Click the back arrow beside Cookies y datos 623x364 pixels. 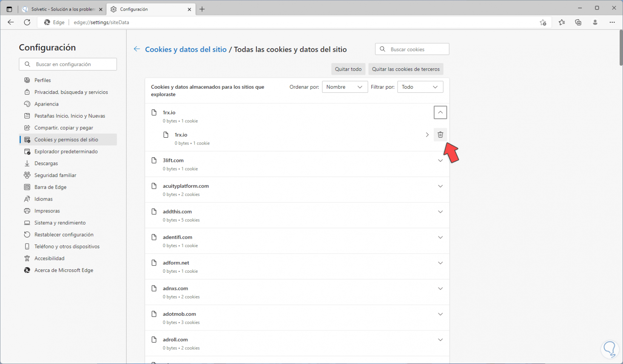(137, 49)
